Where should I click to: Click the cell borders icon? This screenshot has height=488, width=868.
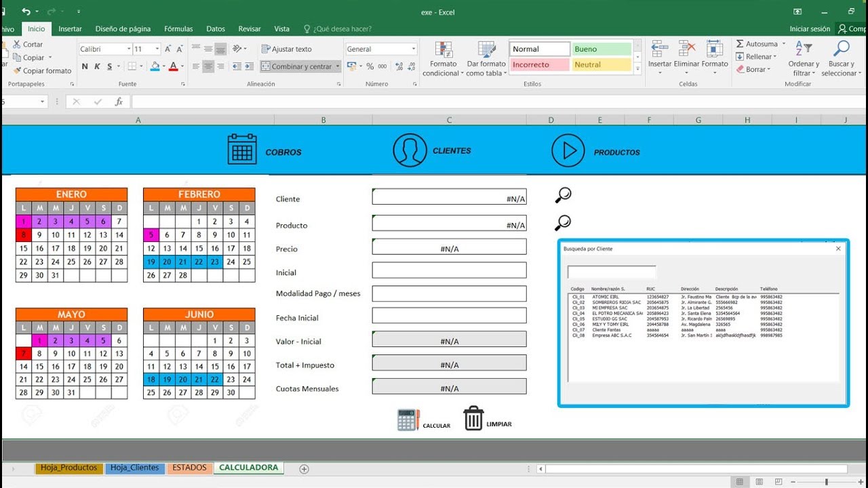point(132,66)
